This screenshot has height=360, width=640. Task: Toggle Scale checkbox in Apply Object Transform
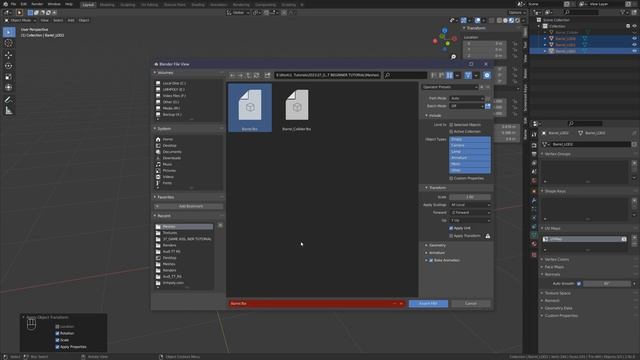pos(57,340)
